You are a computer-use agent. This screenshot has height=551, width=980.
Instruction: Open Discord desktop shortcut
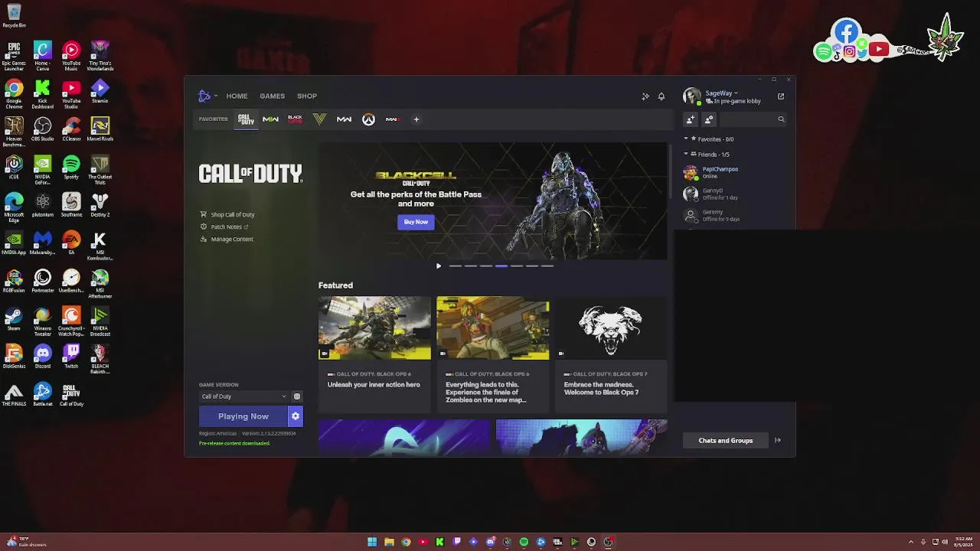coord(43,356)
